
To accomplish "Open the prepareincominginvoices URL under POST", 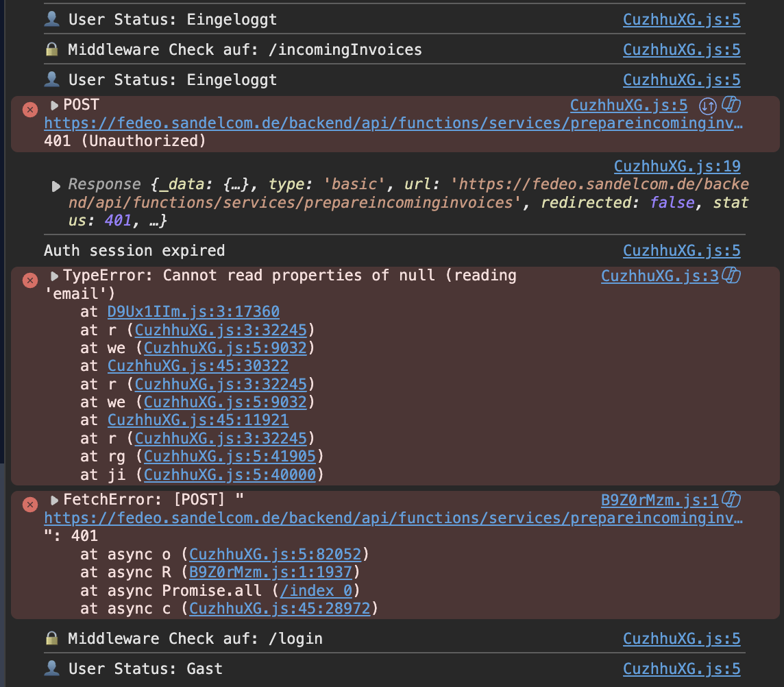I will coord(393,123).
